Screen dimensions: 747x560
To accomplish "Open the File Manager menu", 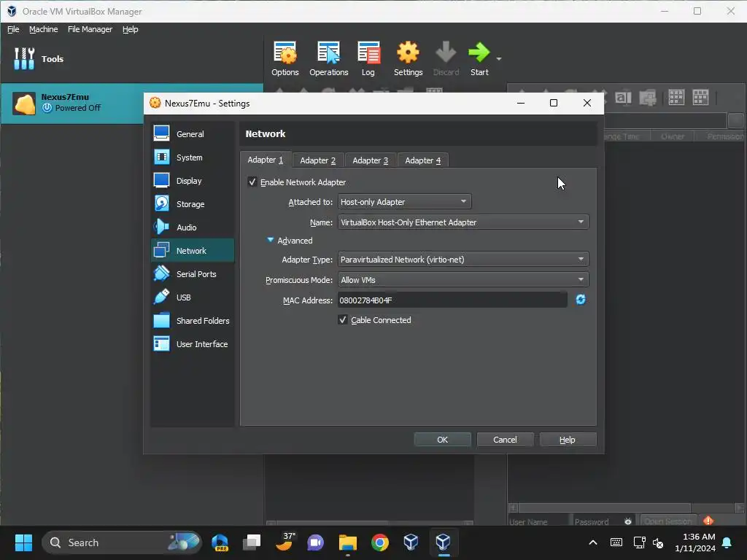I will click(x=90, y=29).
